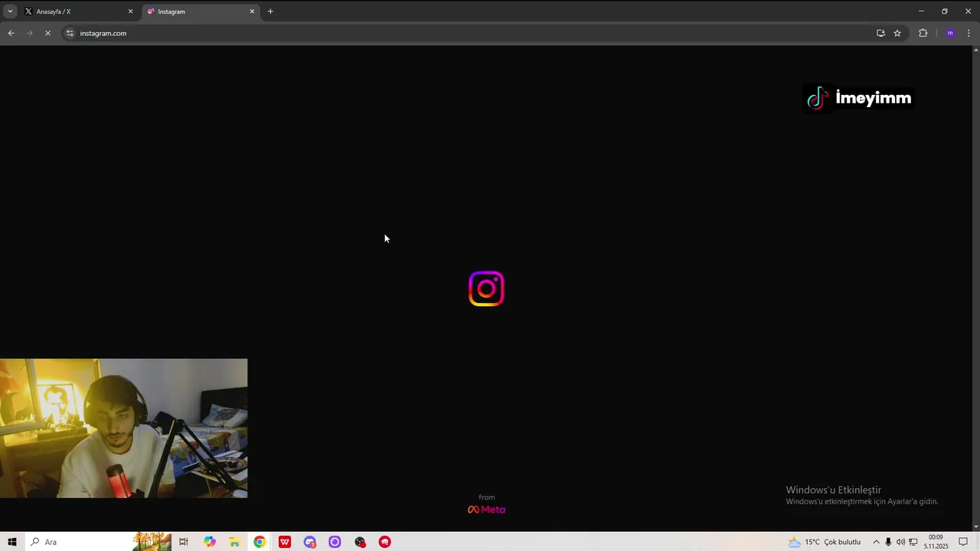This screenshot has width=980, height=551.
Task: Open the Discord taskbar icon
Action: [310, 542]
